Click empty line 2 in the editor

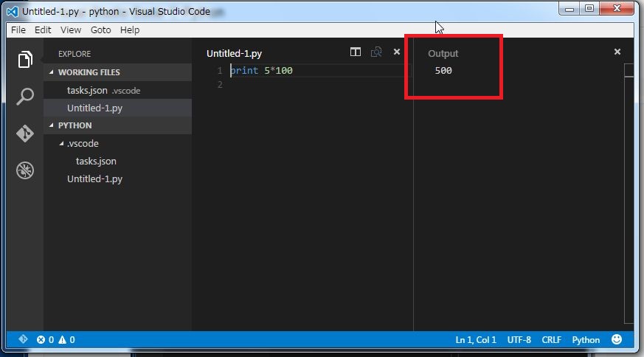click(x=320, y=84)
